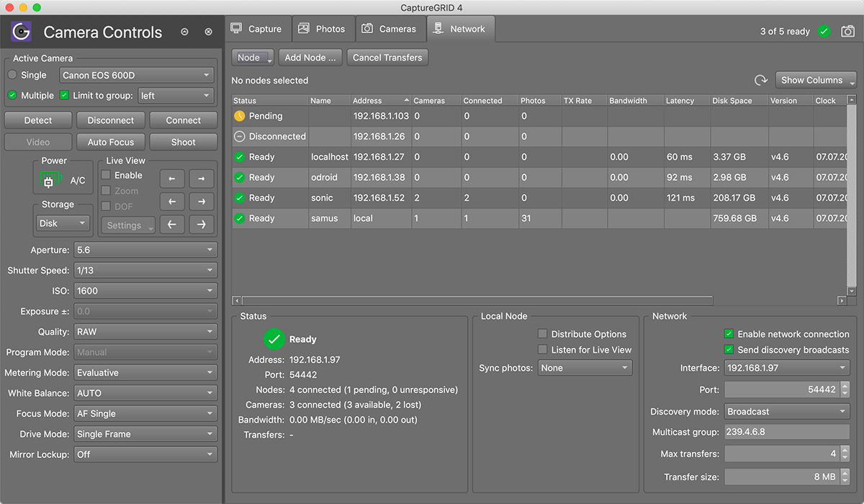This screenshot has width=864, height=504.
Task: Click the Detect button
Action: 38,120
